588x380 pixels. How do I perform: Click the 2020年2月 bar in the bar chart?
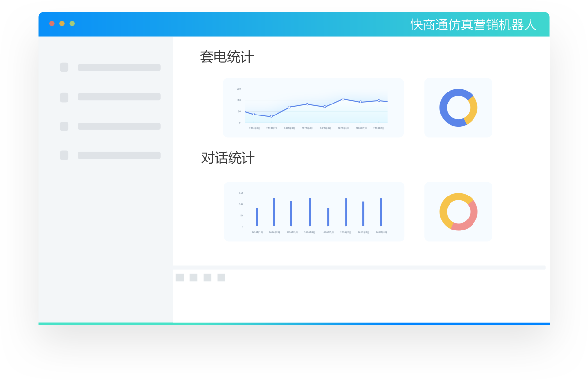point(274,212)
